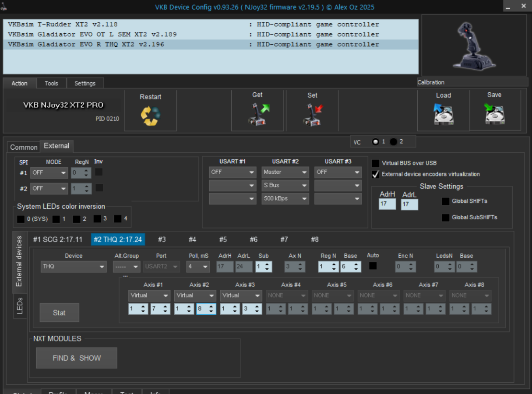
Task: Select Gladiator EVO OT L SEM row
Action: 211,35
